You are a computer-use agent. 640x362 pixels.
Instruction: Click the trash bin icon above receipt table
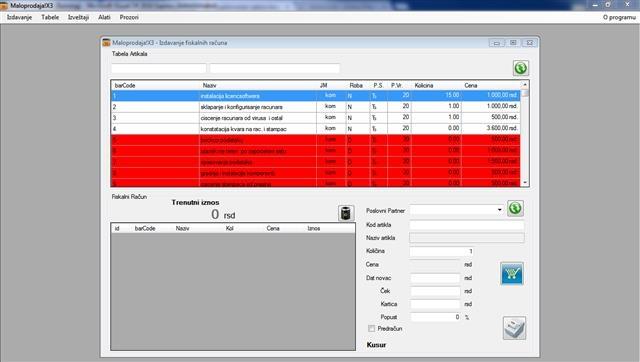pyautogui.click(x=346, y=213)
